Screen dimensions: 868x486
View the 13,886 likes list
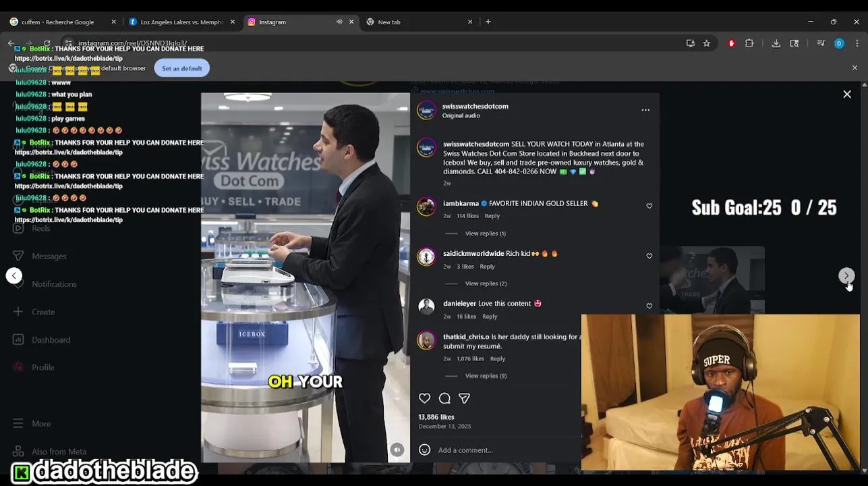(436, 417)
